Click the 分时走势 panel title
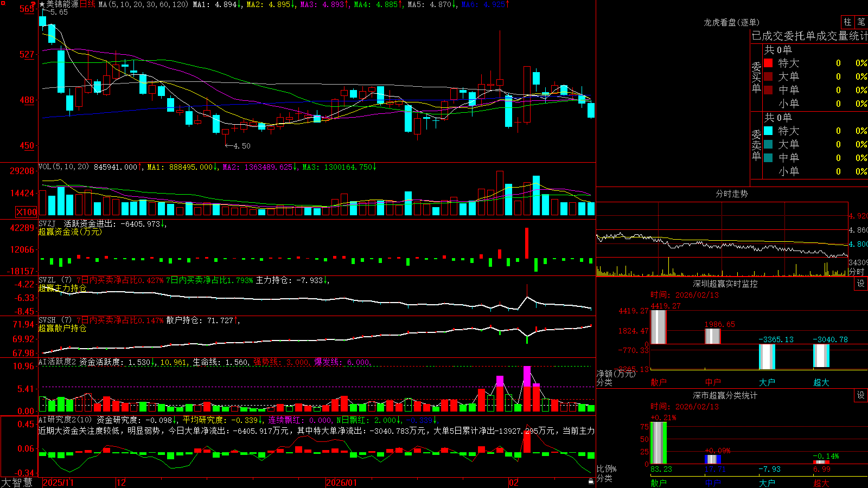This screenshot has height=488, width=868. (x=731, y=194)
